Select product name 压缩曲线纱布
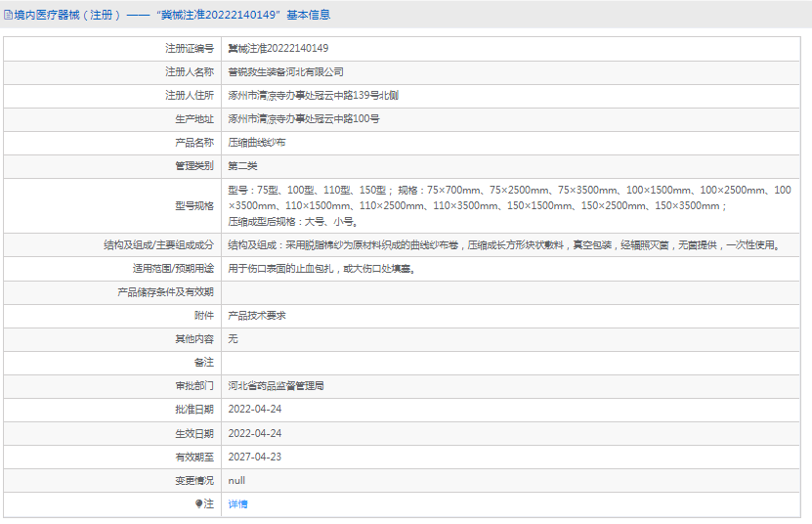The width and height of the screenshot is (812, 524). [257, 143]
